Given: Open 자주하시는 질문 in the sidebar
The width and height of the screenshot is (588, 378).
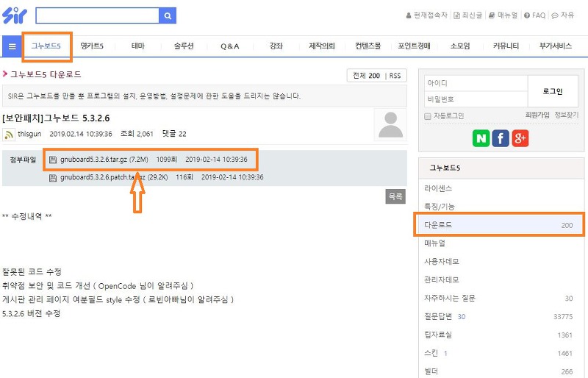Looking at the screenshot, I should point(450,299).
